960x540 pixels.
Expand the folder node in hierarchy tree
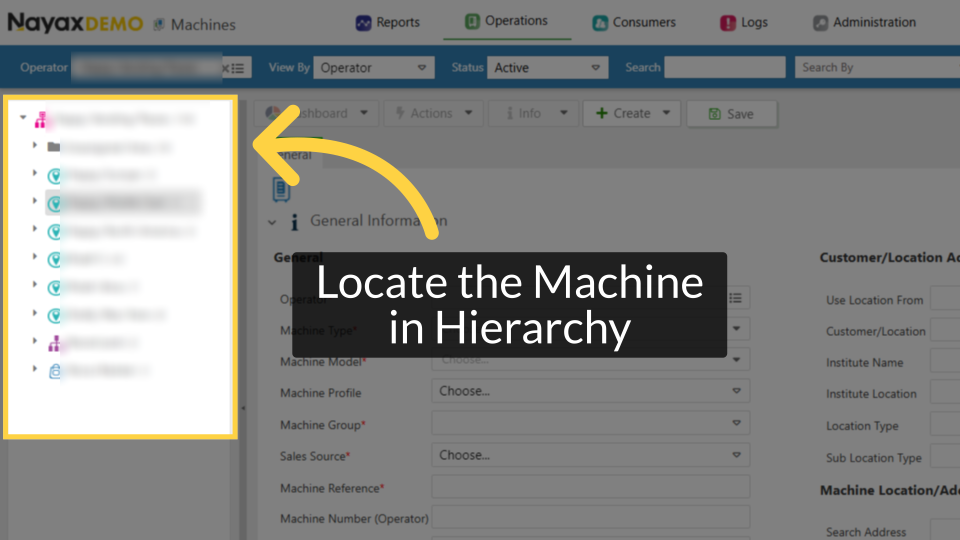tap(35, 146)
